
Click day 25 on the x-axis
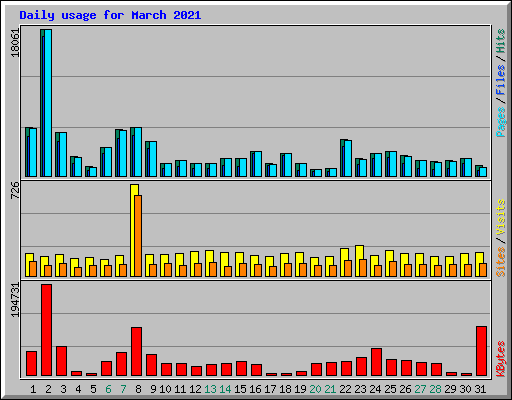pyautogui.click(x=390, y=389)
